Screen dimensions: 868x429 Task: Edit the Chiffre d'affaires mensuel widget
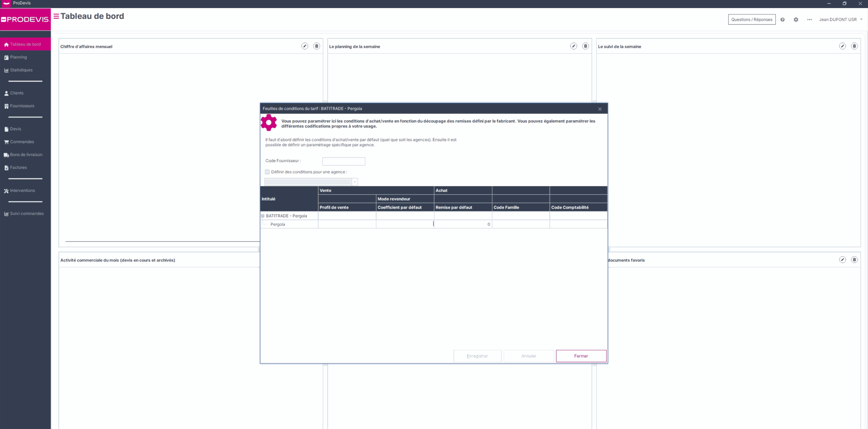click(305, 46)
